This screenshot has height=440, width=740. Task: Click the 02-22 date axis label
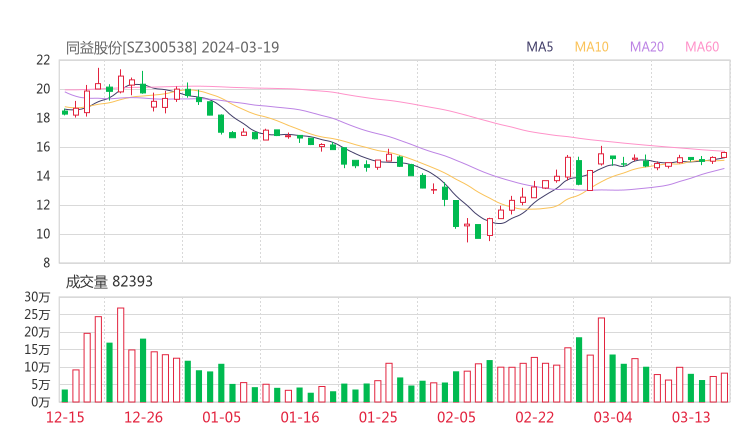tap(534, 417)
